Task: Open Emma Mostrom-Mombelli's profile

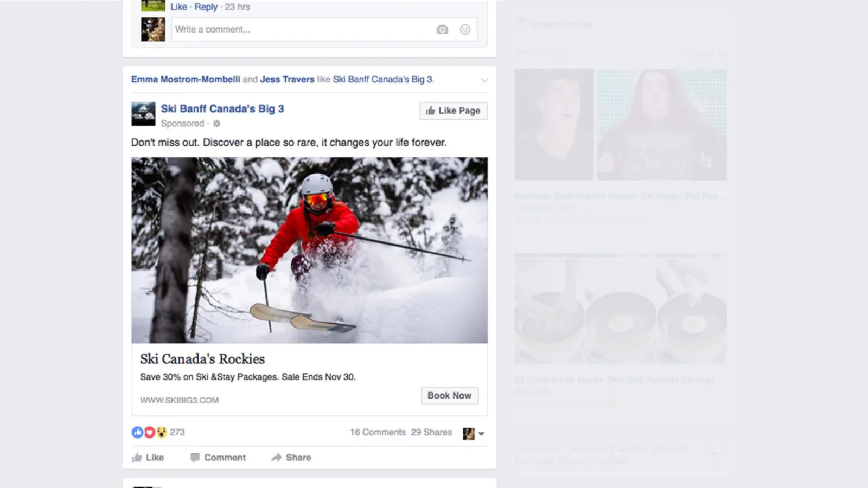Action: coord(186,79)
